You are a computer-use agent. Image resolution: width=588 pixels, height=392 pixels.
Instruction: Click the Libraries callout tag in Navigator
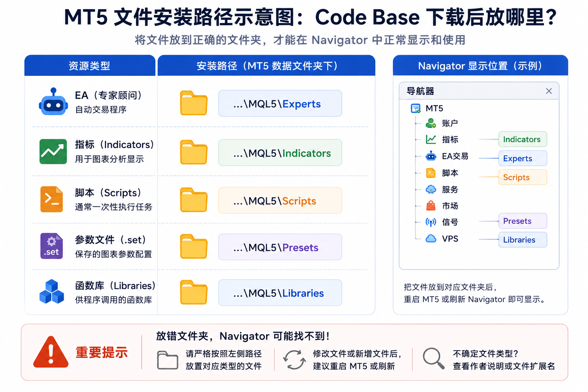coord(523,240)
